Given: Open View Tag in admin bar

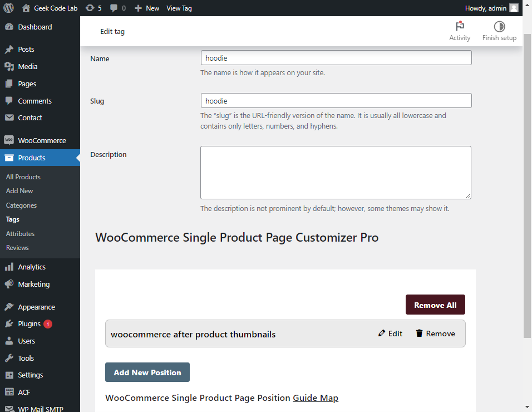Looking at the screenshot, I should tap(179, 8).
